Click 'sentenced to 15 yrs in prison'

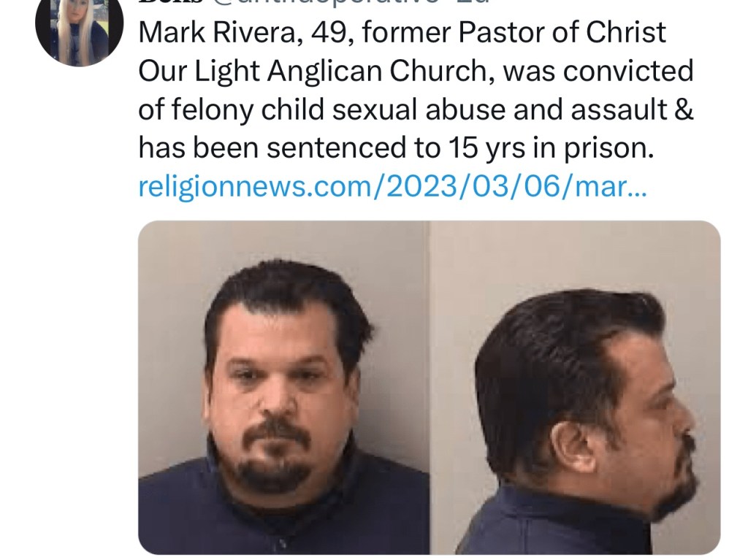click(459, 148)
